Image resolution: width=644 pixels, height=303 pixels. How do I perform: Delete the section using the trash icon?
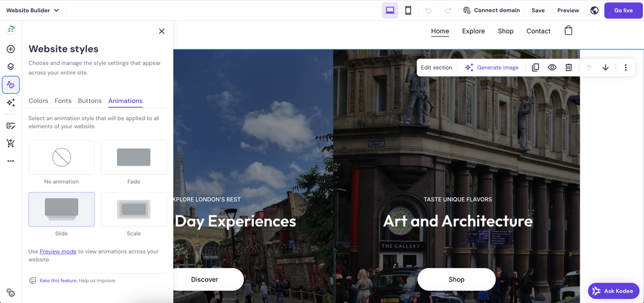pyautogui.click(x=569, y=68)
